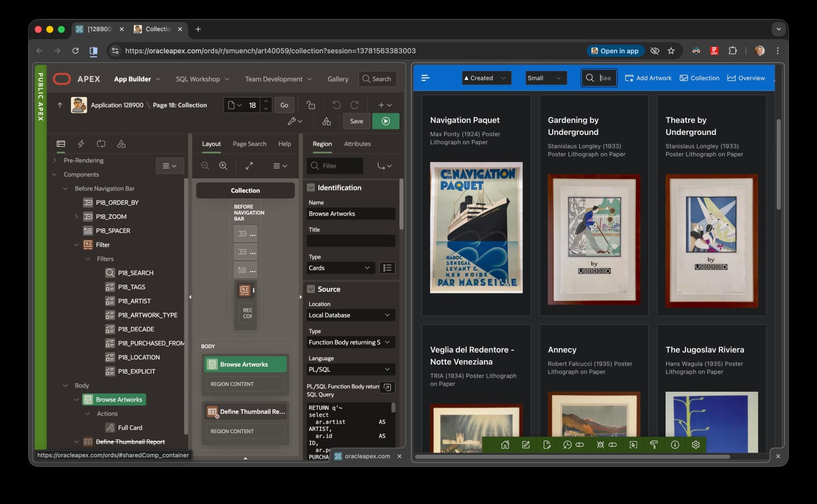Image resolution: width=817 pixels, height=504 pixels.
Task: Unlock the page using the padlock icon
Action: tap(310, 105)
